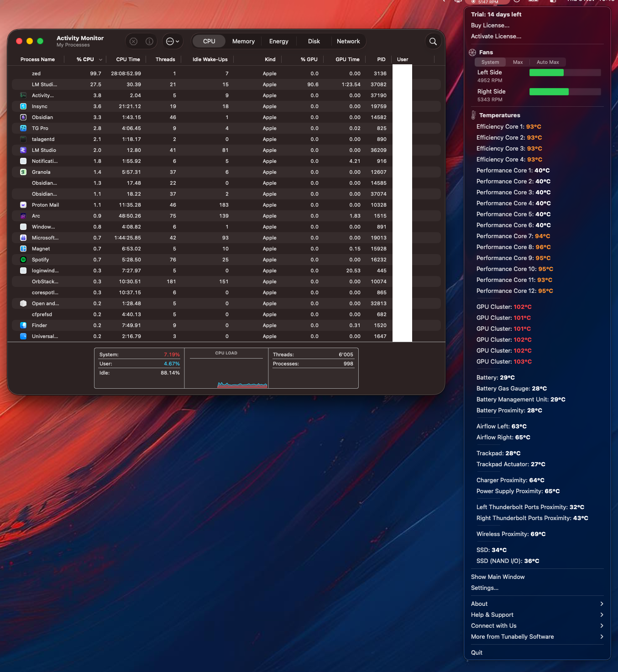The height and width of the screenshot is (672, 618).
Task: Click the Insync process icon
Action: [23, 106]
